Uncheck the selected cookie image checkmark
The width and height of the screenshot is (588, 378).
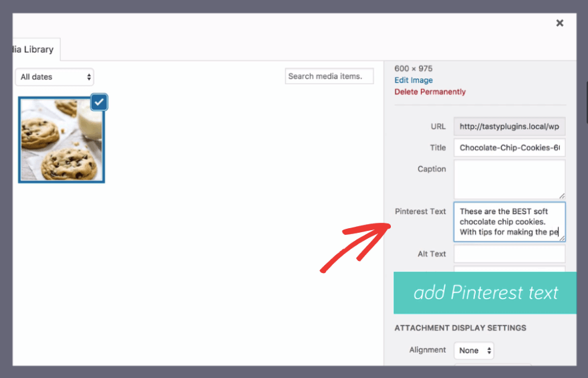[x=99, y=102]
